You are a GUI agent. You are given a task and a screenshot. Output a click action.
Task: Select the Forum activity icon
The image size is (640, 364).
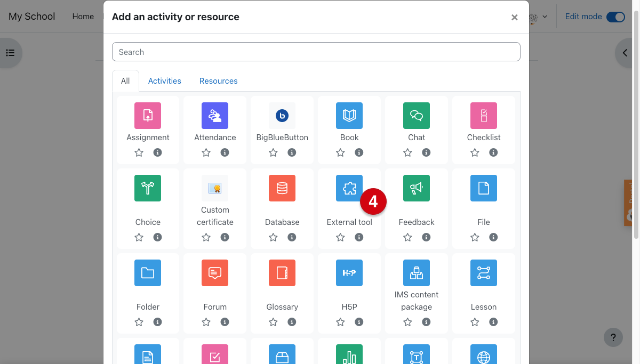(x=215, y=273)
